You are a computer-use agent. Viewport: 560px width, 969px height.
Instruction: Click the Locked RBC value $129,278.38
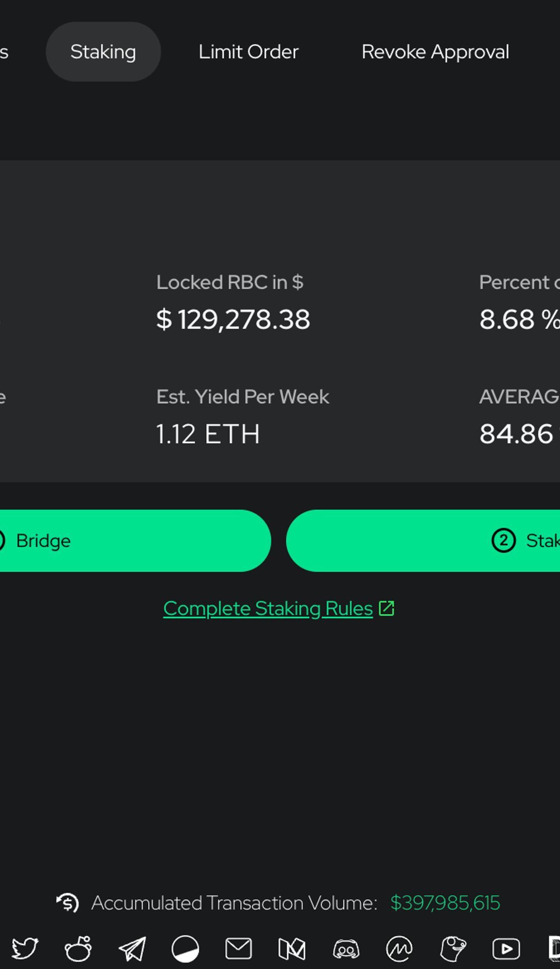[x=233, y=319]
